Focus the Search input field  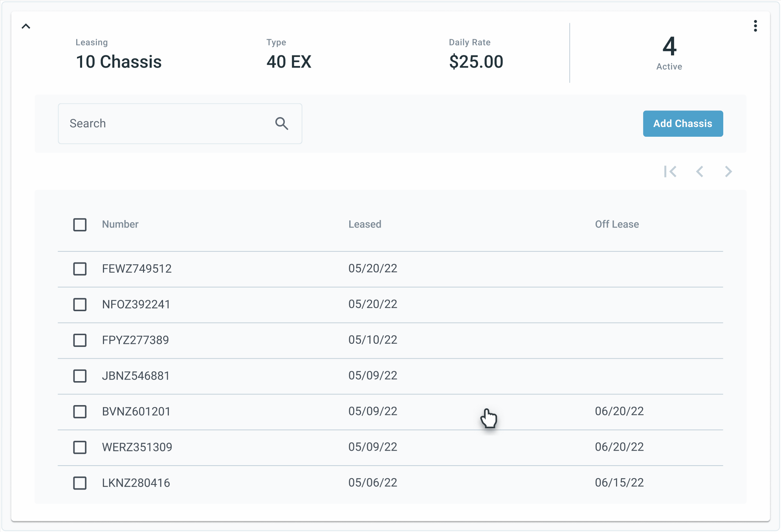pos(180,124)
